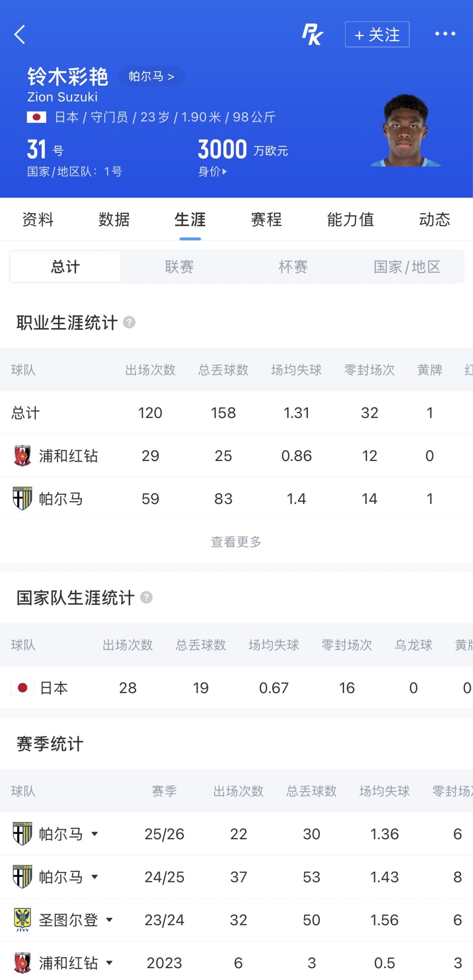Open the 身价 market value details

[x=212, y=171]
